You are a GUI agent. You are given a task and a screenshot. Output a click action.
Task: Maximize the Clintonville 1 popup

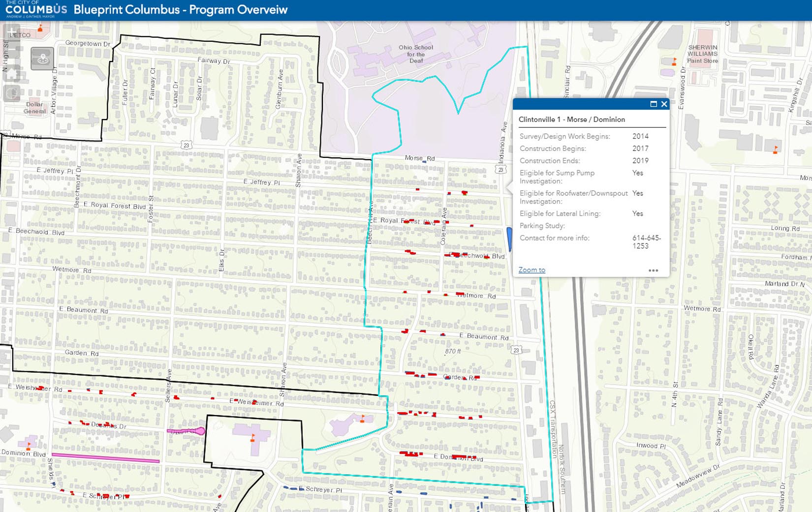[x=653, y=104]
